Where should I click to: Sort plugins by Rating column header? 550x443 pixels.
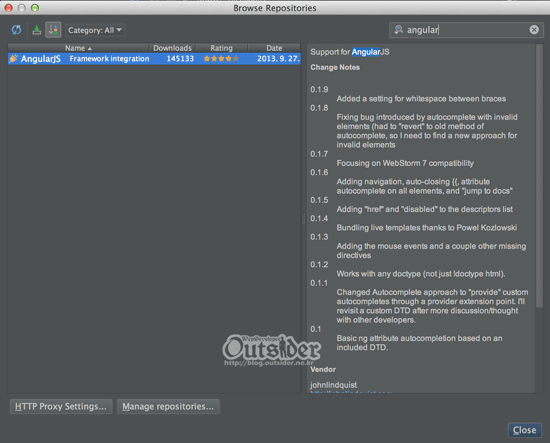(x=221, y=48)
